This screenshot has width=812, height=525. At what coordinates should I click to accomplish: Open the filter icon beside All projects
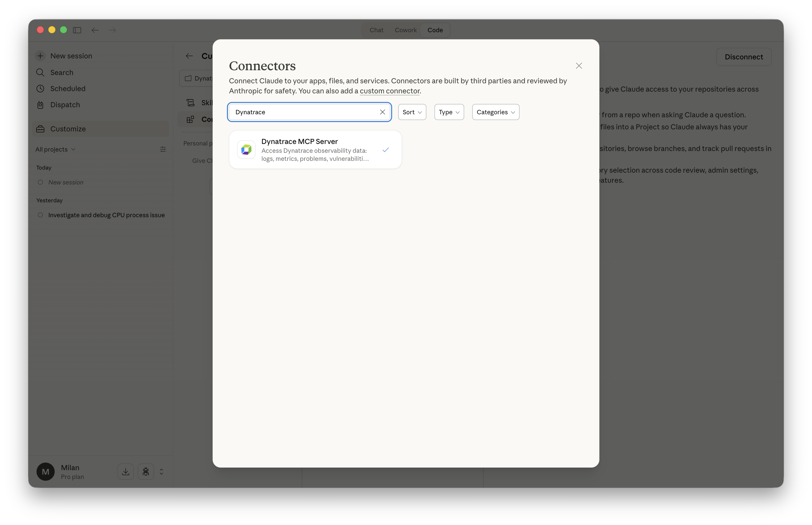(x=163, y=149)
